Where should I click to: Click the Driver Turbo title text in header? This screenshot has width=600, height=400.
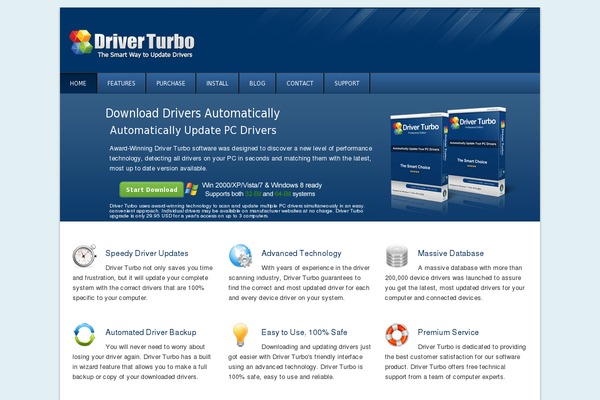tap(144, 41)
